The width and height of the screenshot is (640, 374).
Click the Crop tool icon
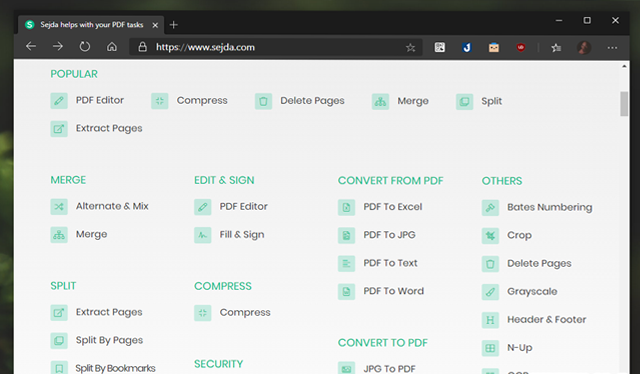click(490, 236)
